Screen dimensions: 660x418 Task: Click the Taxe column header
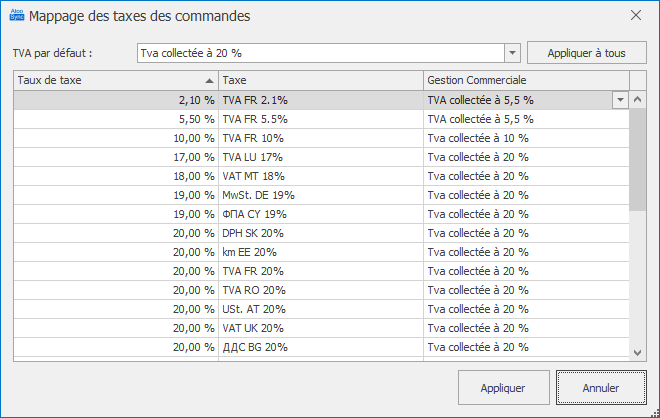click(320, 80)
